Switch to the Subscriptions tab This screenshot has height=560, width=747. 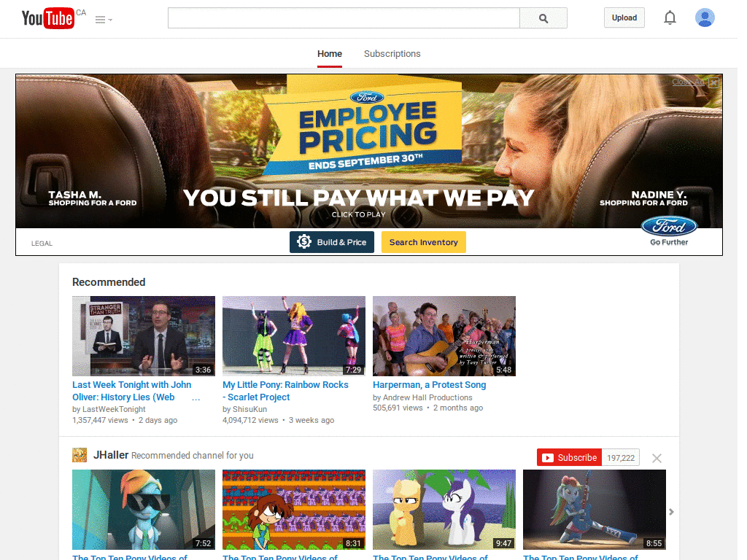point(392,53)
